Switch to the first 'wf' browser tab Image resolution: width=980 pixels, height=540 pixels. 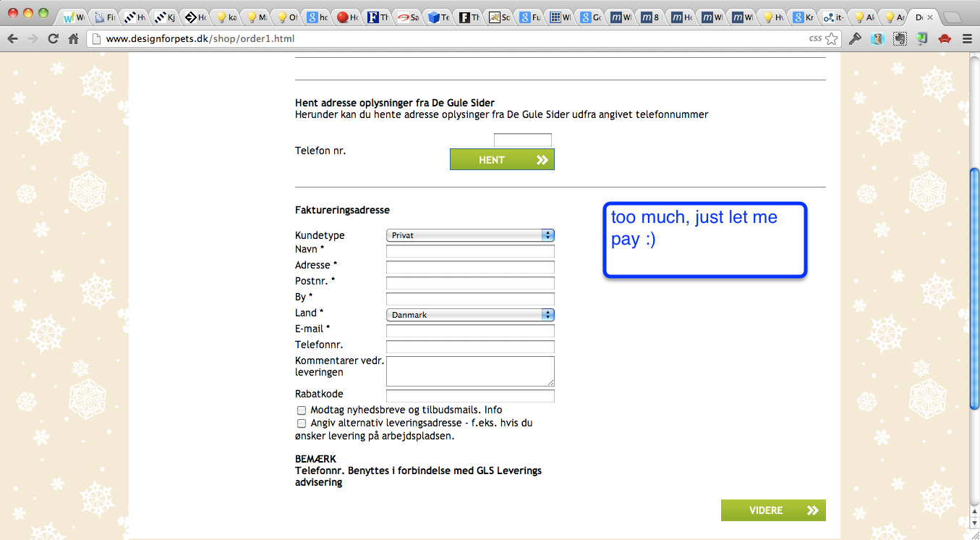[73, 17]
